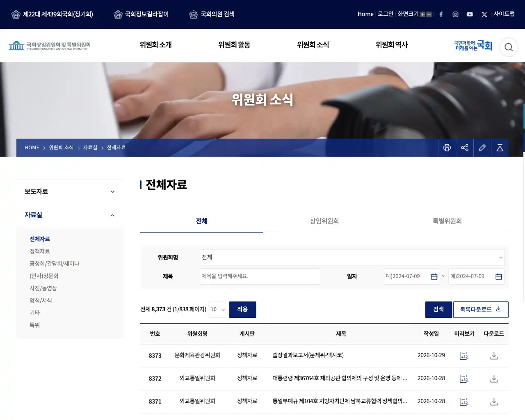Open the YouTube icon link
The image size is (525, 420).
click(470, 14)
